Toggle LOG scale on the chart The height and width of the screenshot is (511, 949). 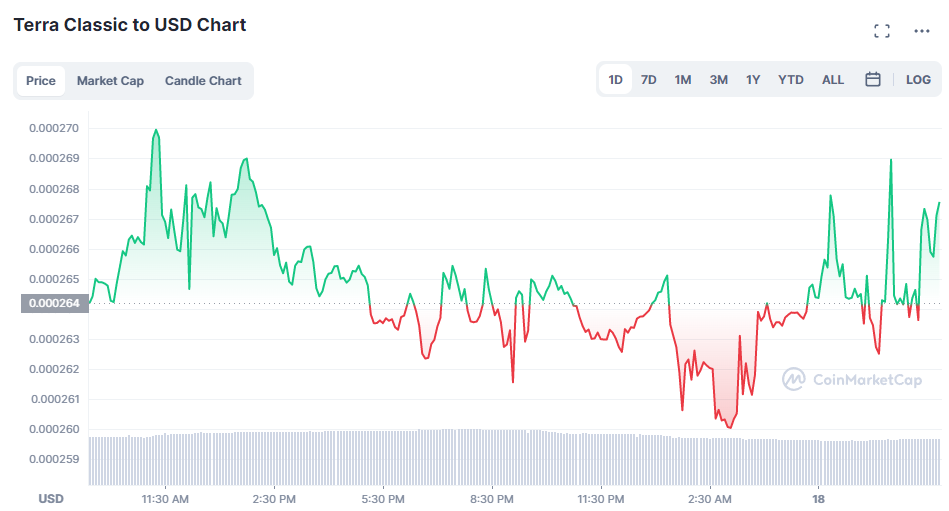point(918,79)
